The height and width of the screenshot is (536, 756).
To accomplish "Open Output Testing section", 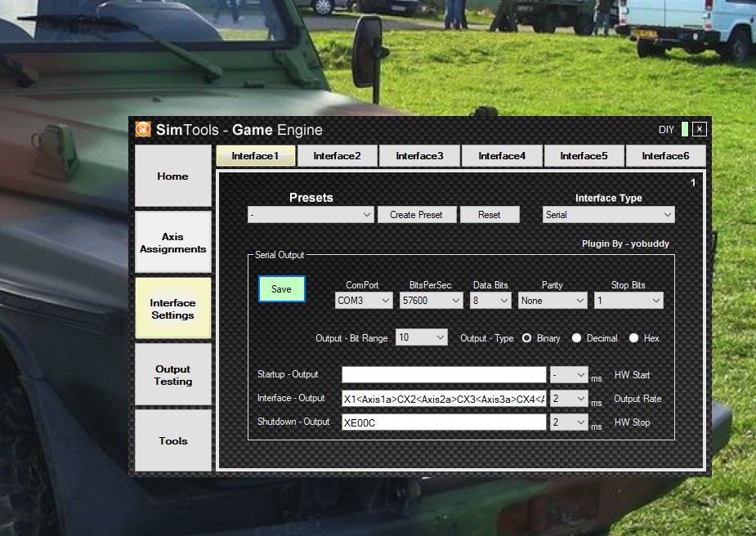I will coord(173,374).
